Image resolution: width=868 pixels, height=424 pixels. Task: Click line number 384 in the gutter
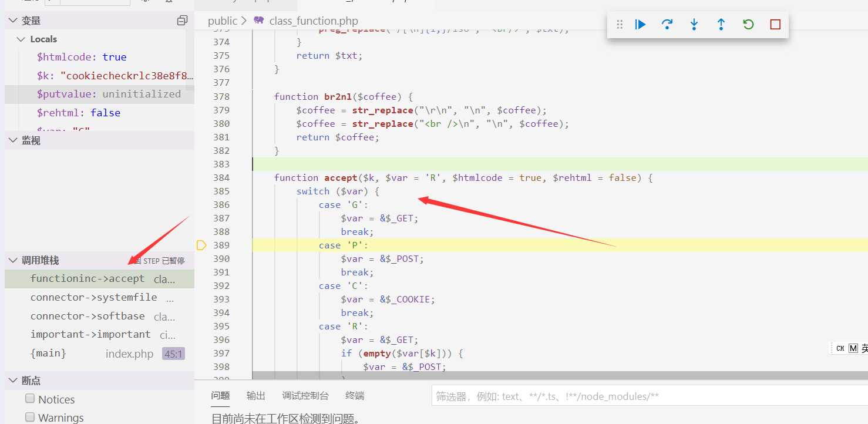click(x=221, y=177)
